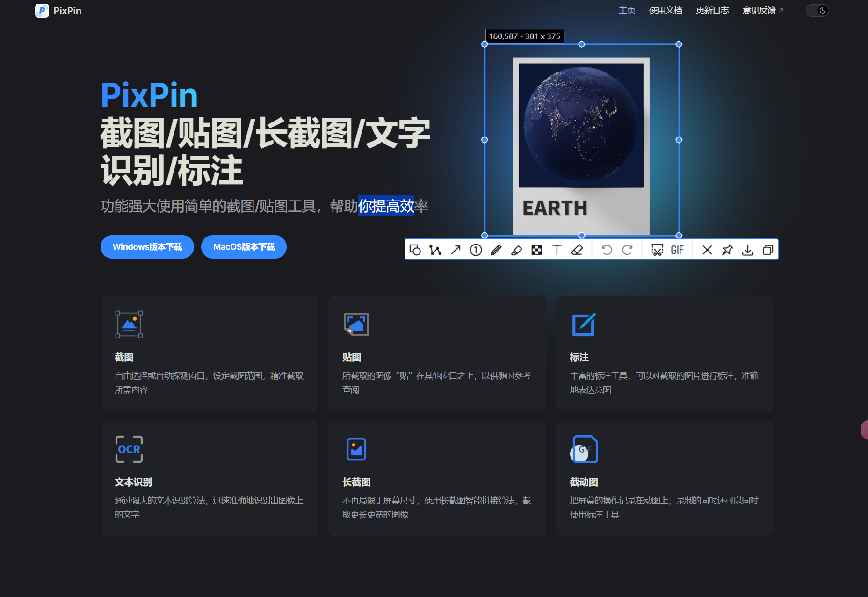Click the top-right selection handle
This screenshot has height=597, width=868.
coord(679,44)
